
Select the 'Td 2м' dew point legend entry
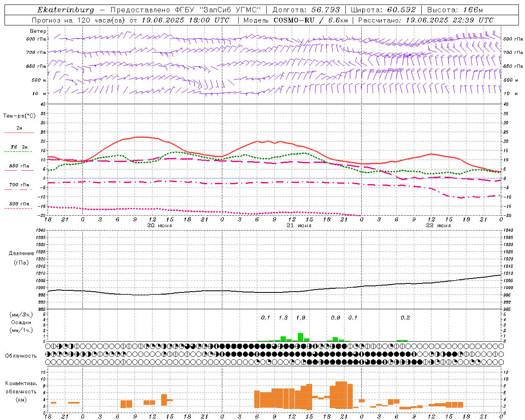[x=19, y=147]
